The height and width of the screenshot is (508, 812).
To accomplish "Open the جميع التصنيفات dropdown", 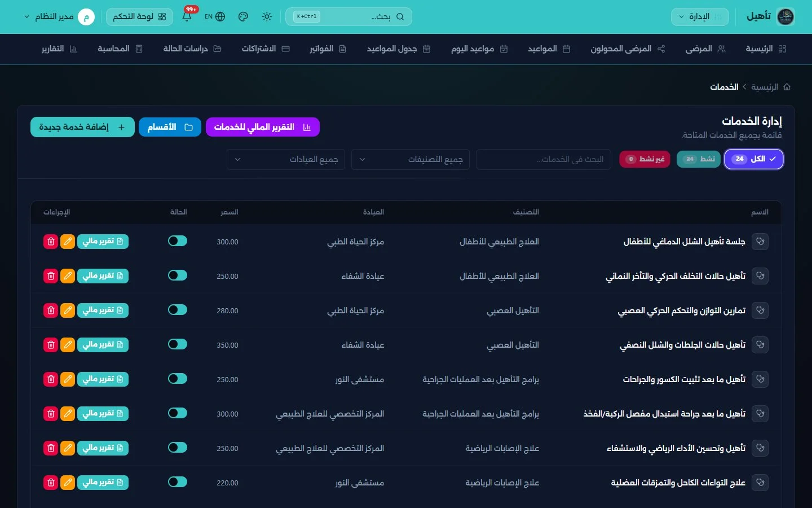I will click(x=411, y=160).
